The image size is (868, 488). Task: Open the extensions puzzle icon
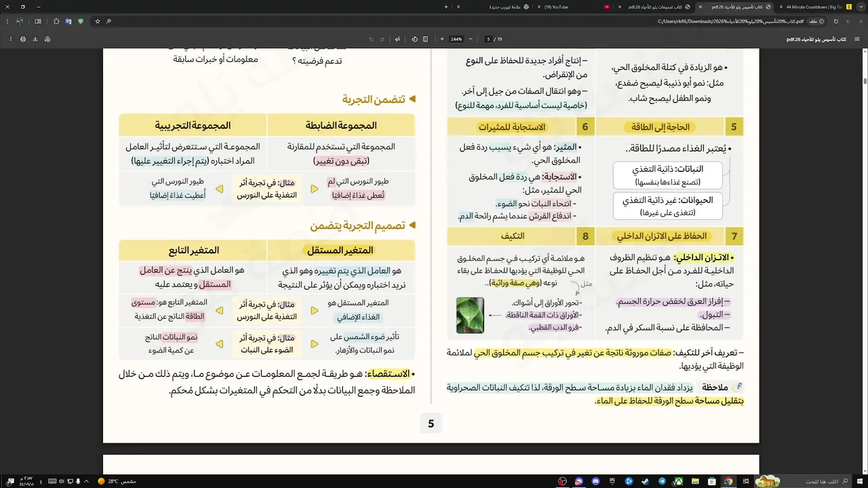56,21
